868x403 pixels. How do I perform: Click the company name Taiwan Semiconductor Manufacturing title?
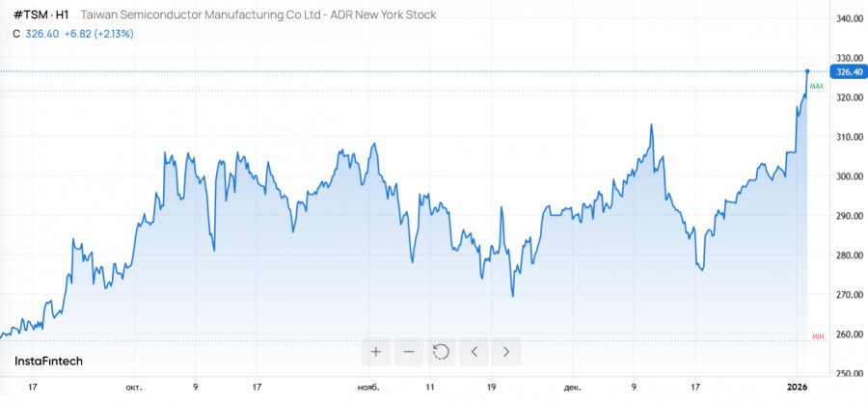click(258, 15)
